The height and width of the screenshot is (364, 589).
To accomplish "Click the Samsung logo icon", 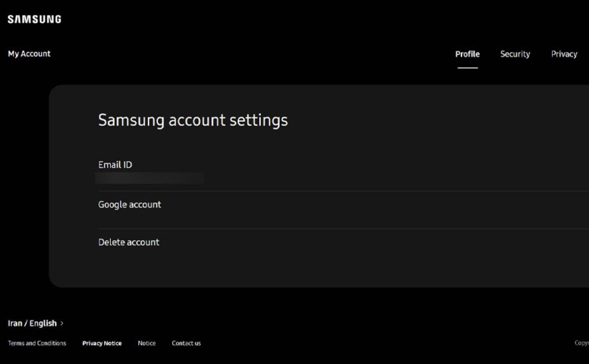I will (x=35, y=18).
